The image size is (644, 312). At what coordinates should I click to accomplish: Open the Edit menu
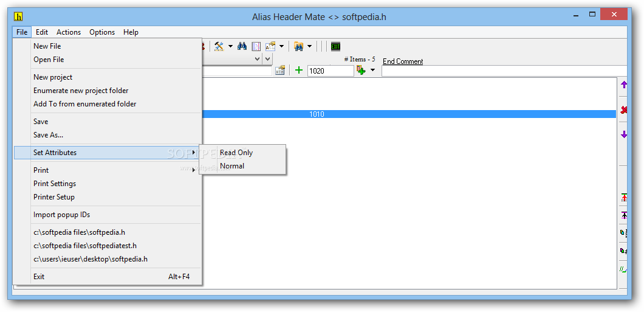(x=42, y=32)
